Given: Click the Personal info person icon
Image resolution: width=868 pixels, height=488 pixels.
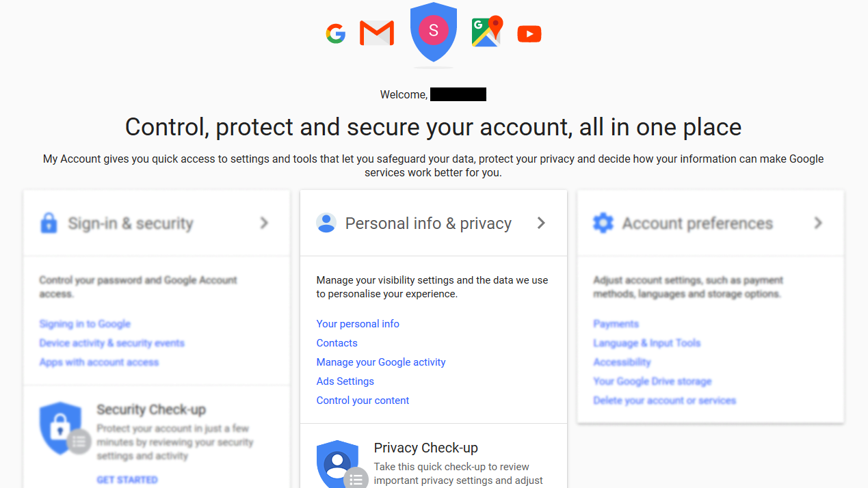Looking at the screenshot, I should 326,223.
